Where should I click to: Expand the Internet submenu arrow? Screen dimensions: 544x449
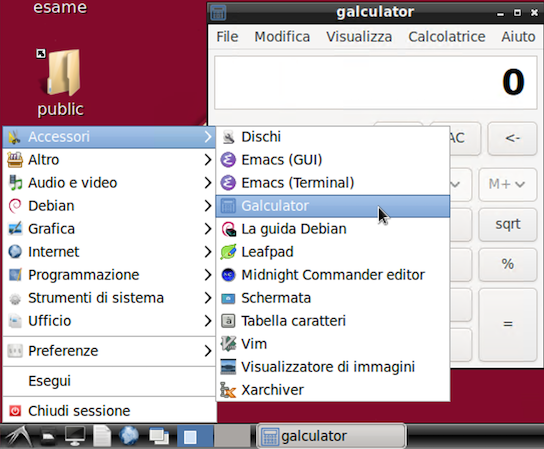[207, 252]
